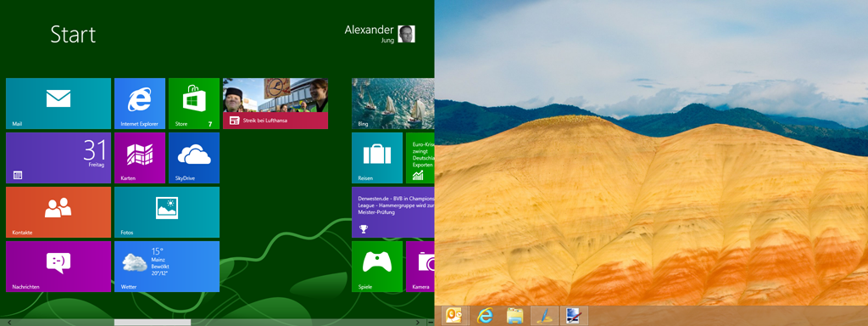Open the Streik bei Lufthansa news tile
Screen dimensions: 868x326
click(x=275, y=104)
